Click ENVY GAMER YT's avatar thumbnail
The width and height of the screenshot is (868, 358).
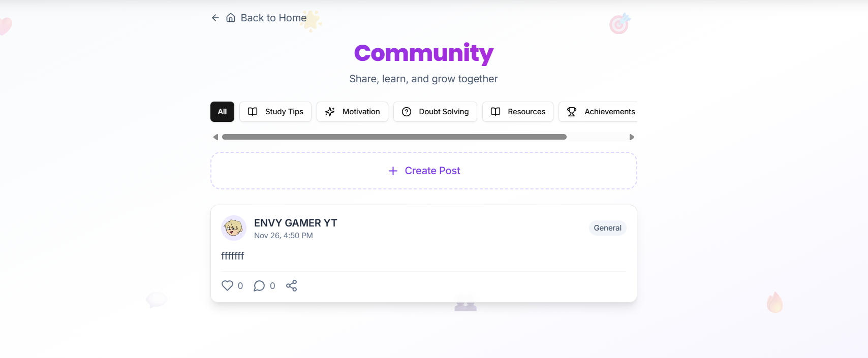[234, 228]
